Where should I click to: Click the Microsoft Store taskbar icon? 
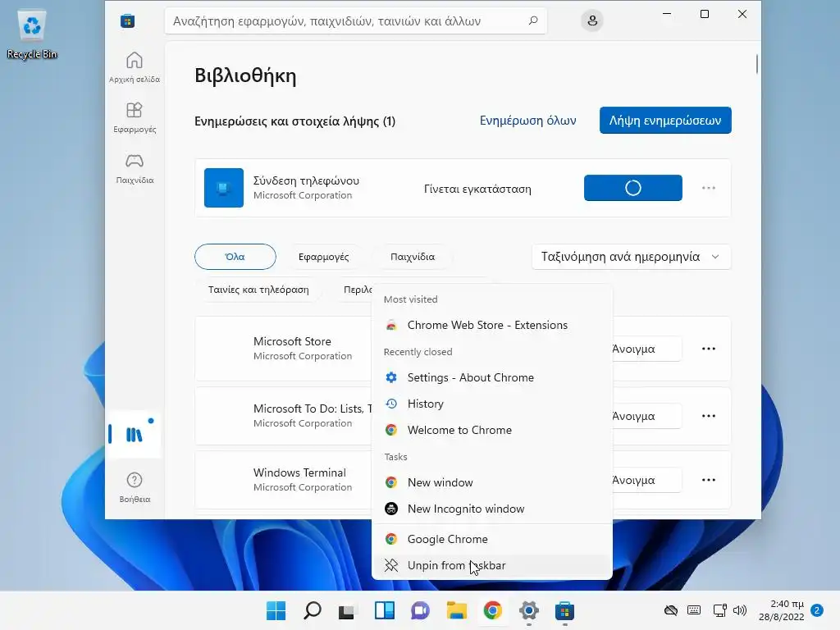tap(564, 610)
